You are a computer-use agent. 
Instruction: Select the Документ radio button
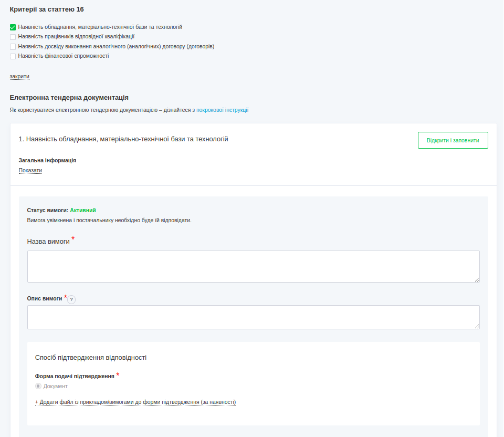click(x=38, y=386)
